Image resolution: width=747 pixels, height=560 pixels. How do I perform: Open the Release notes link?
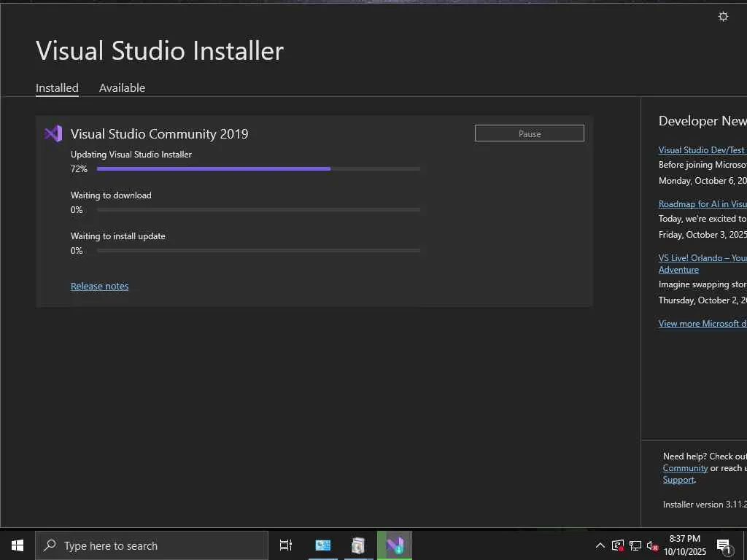(x=99, y=286)
